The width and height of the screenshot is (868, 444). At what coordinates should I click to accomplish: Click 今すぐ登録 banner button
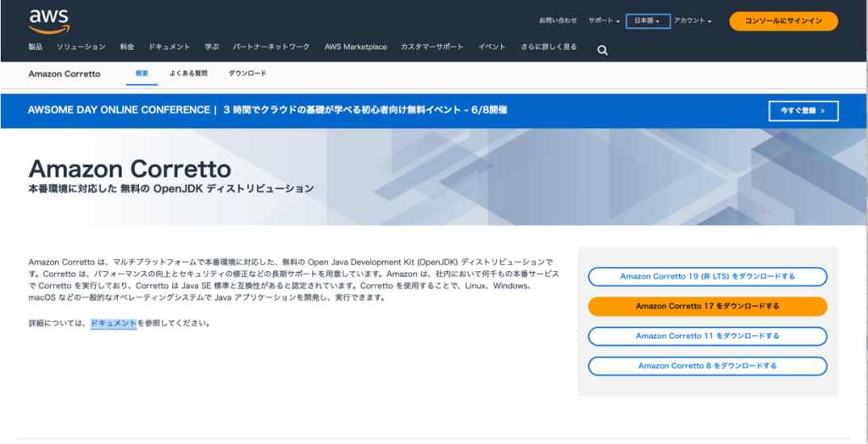click(x=803, y=110)
